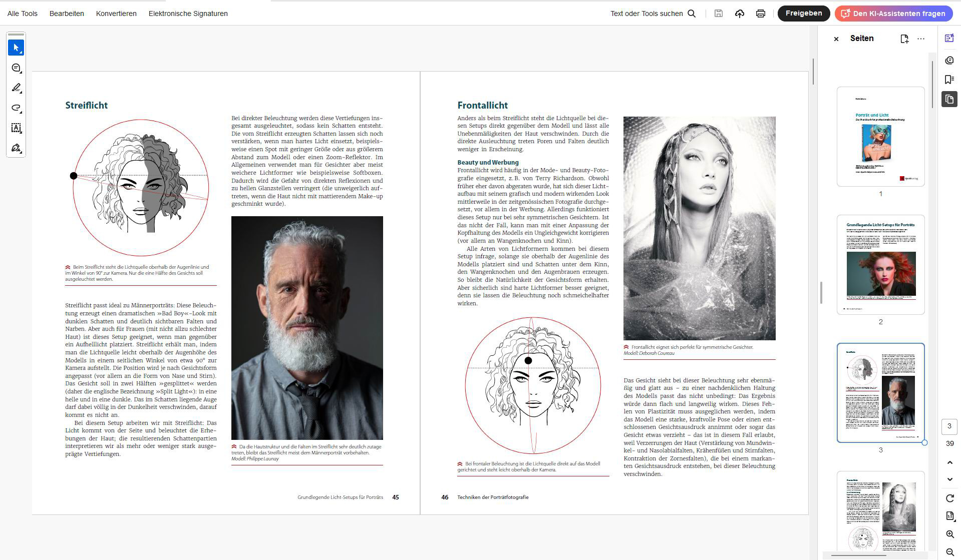Select the highlighter tool
Viewport: 961px width, 560px height.
pos(16,88)
